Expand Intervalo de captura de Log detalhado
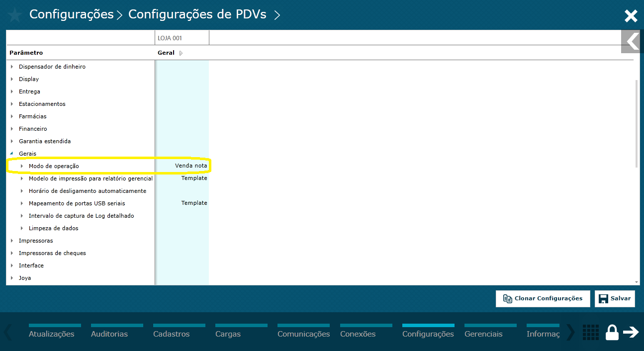 22,216
